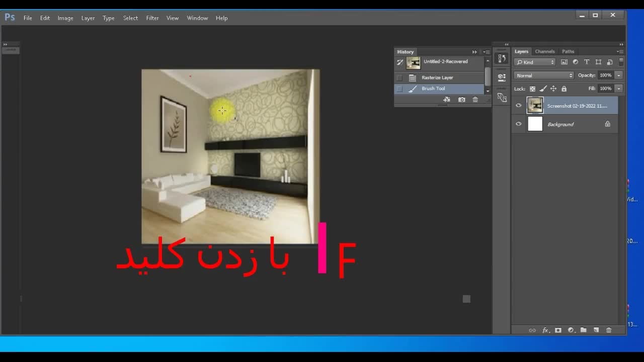This screenshot has height=362, width=644.
Task: Filter layers by type layers (T icon)
Action: 587,62
